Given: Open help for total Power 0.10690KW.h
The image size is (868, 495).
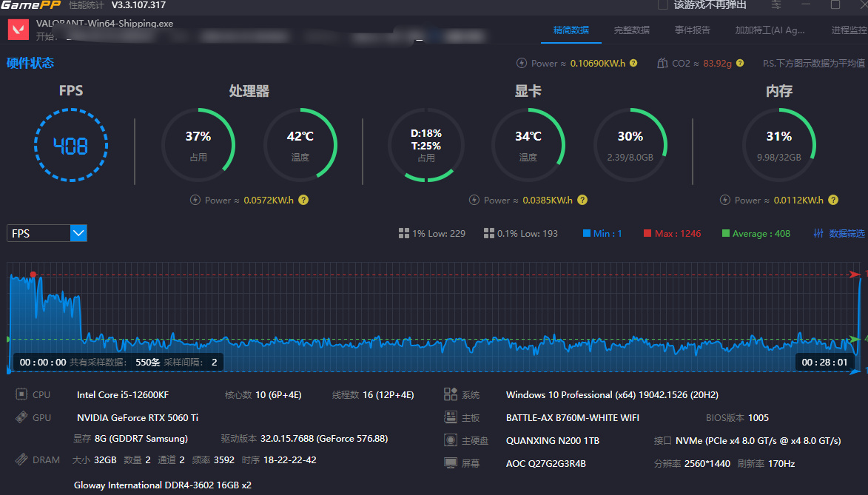Looking at the screenshot, I should (633, 63).
